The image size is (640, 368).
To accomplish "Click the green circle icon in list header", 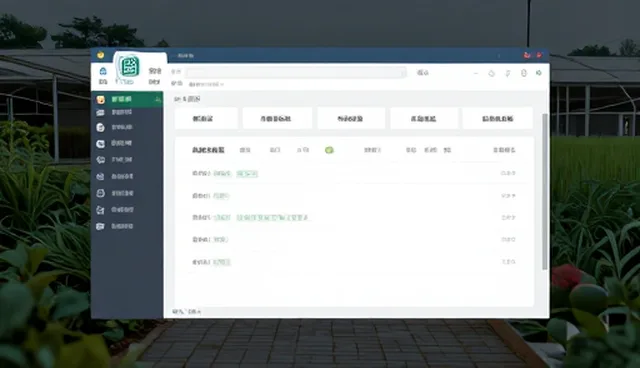I will pos(329,150).
